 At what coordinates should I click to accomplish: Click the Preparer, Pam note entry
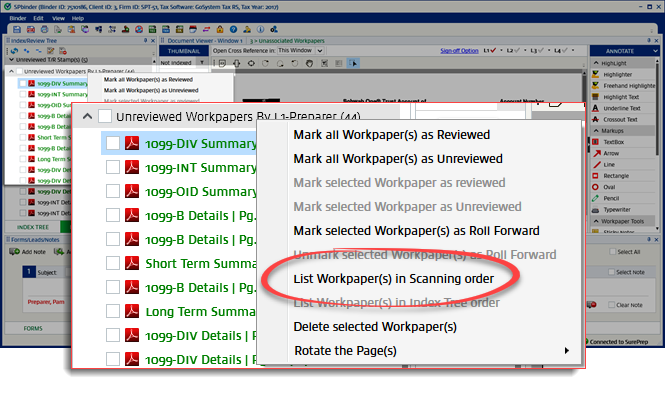46,302
